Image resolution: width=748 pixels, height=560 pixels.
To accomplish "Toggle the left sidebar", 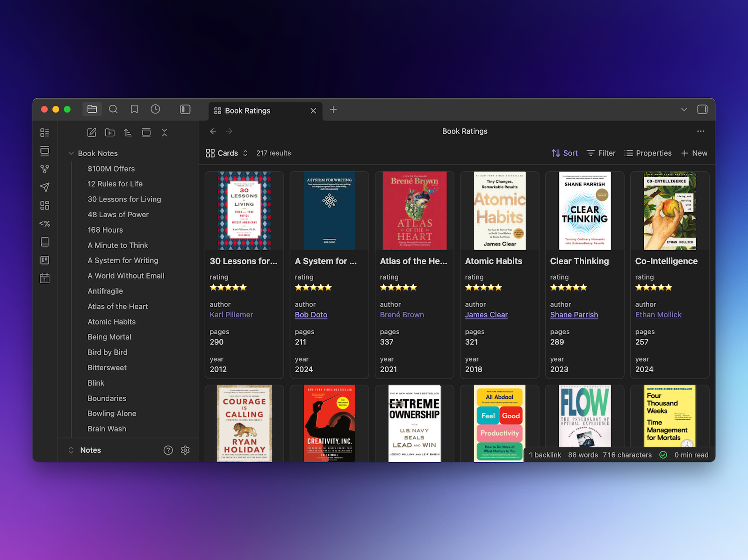I will 185,109.
